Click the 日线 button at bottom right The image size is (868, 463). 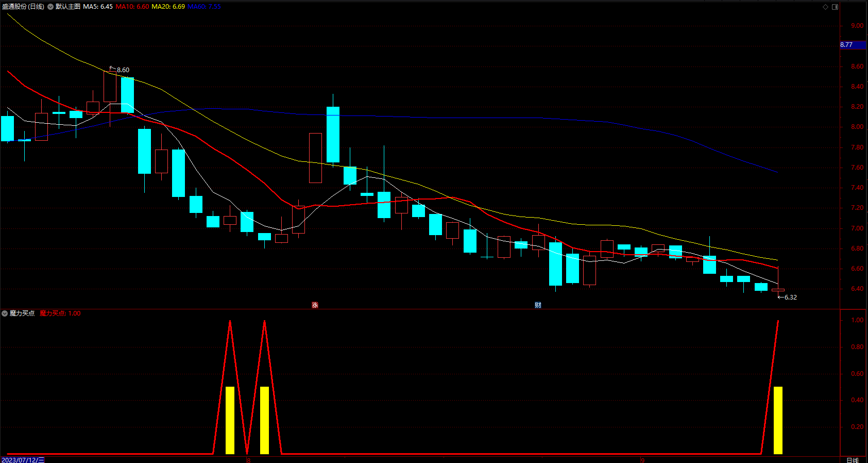(x=853, y=460)
